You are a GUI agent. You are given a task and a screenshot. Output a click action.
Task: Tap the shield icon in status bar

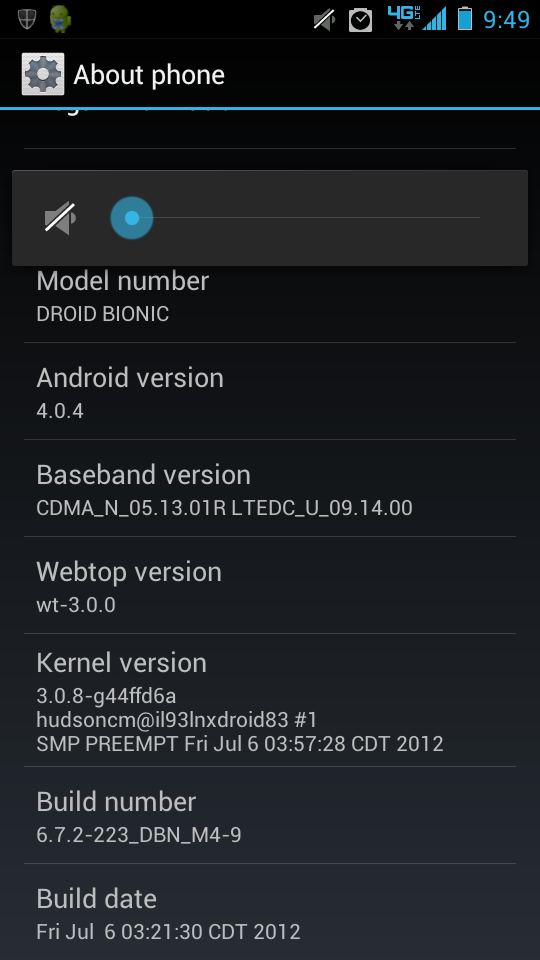26,19
